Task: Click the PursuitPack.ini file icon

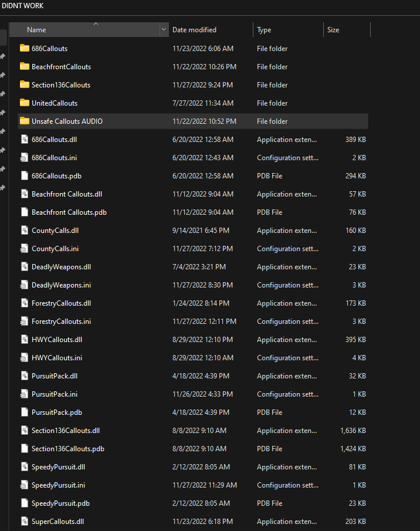Action: 25,394
